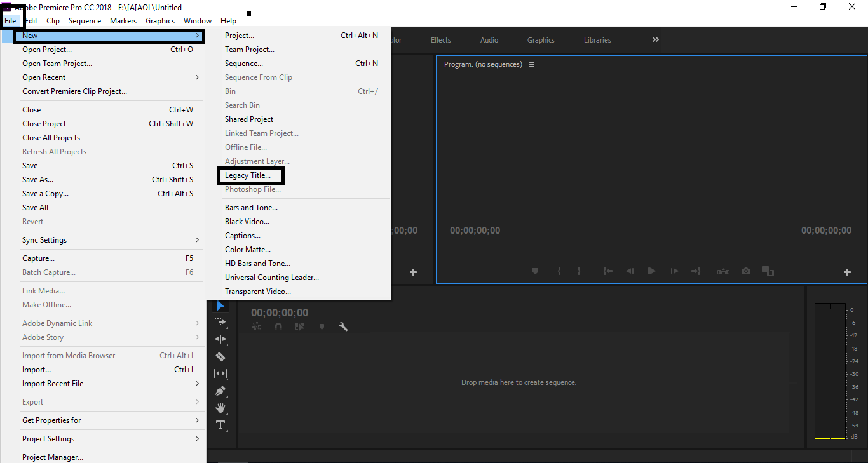Select the Selection tool arrow

click(x=220, y=306)
